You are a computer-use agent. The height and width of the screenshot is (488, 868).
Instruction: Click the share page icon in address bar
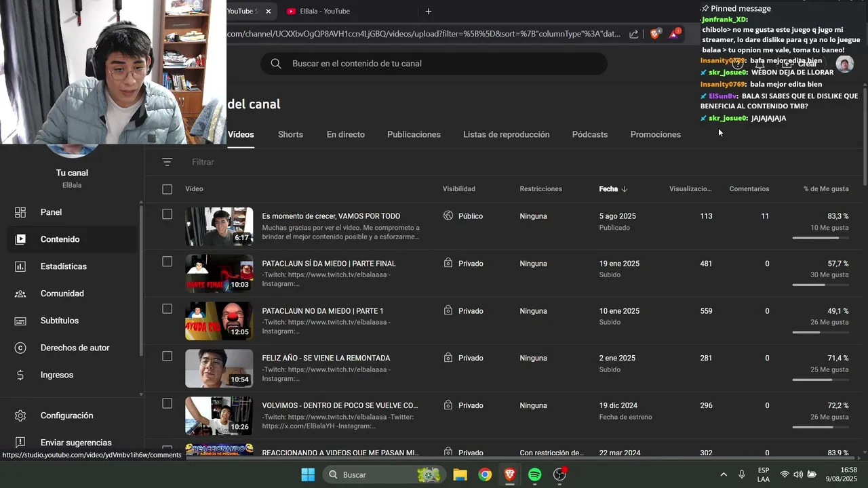tap(634, 34)
